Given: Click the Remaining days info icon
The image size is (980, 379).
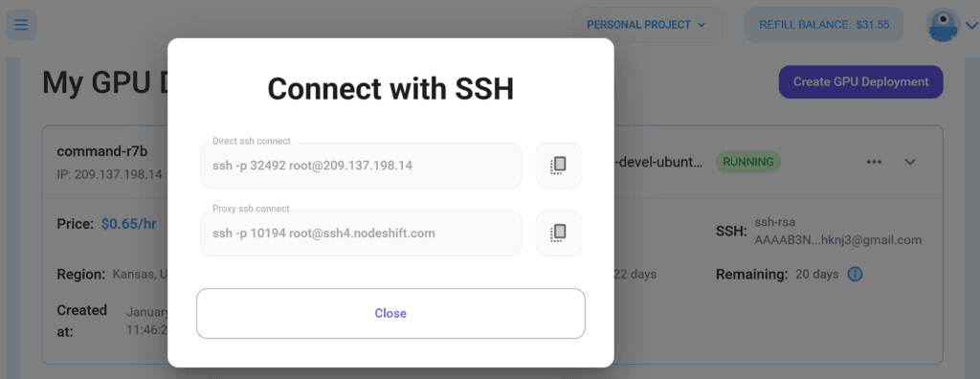Looking at the screenshot, I should (x=855, y=274).
